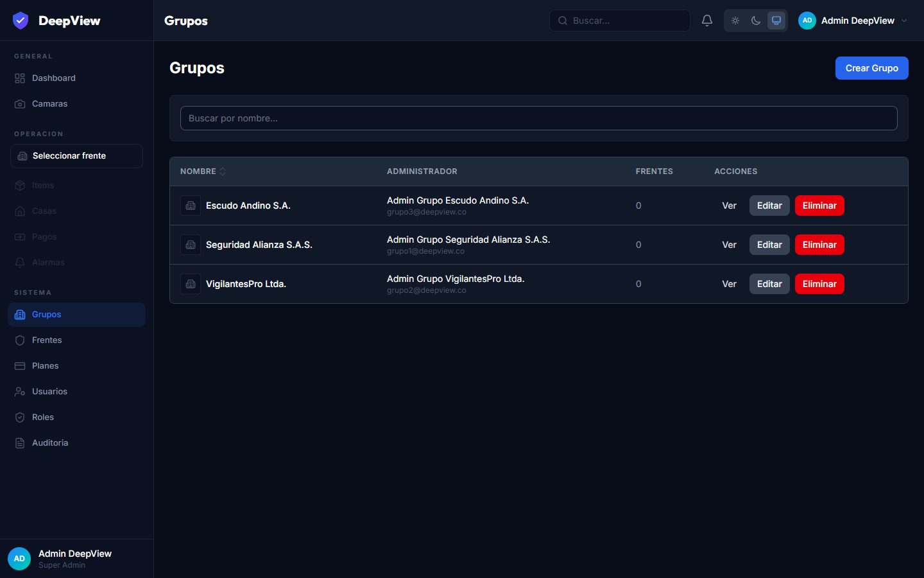Edit the Seguridad Alianza S.A.S. group
This screenshot has height=578, width=924.
[x=769, y=245]
